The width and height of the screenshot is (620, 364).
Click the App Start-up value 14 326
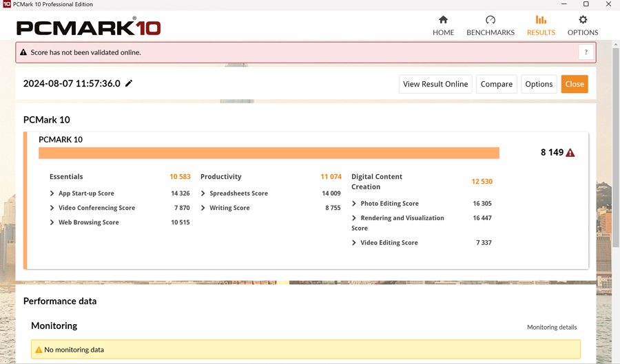point(180,193)
